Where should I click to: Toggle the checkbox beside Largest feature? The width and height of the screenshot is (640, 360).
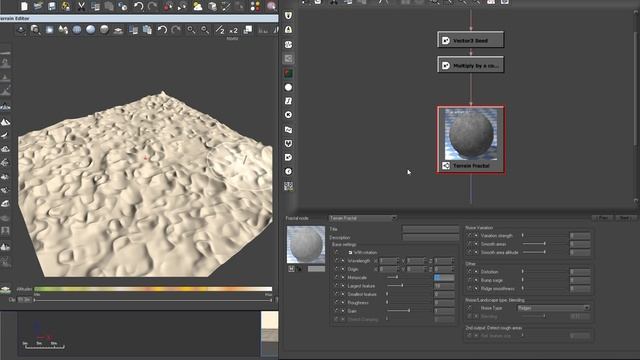point(336,286)
